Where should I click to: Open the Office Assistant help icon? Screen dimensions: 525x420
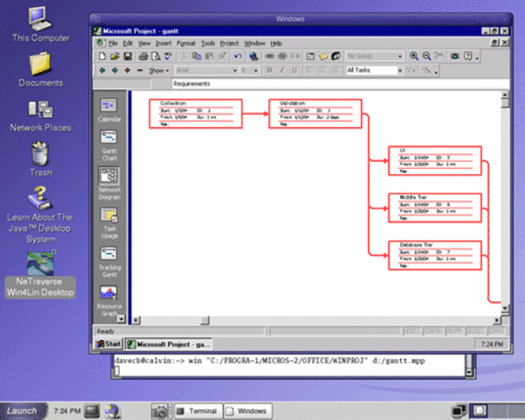pos(468,56)
